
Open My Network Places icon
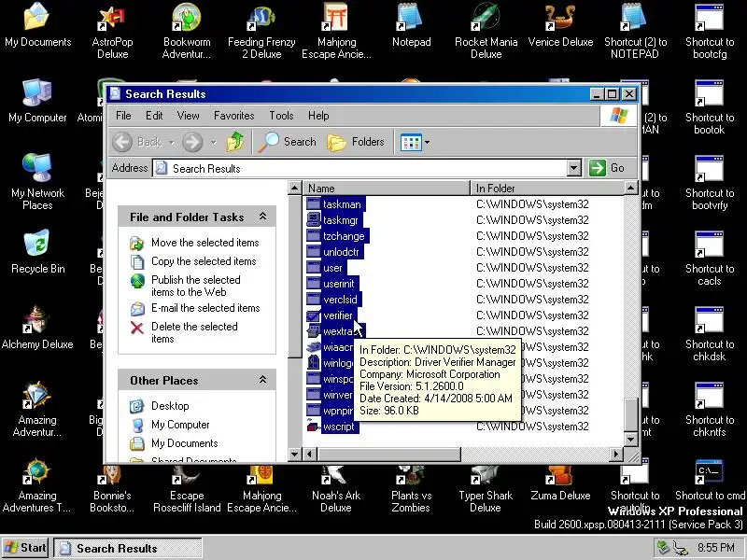click(37, 182)
